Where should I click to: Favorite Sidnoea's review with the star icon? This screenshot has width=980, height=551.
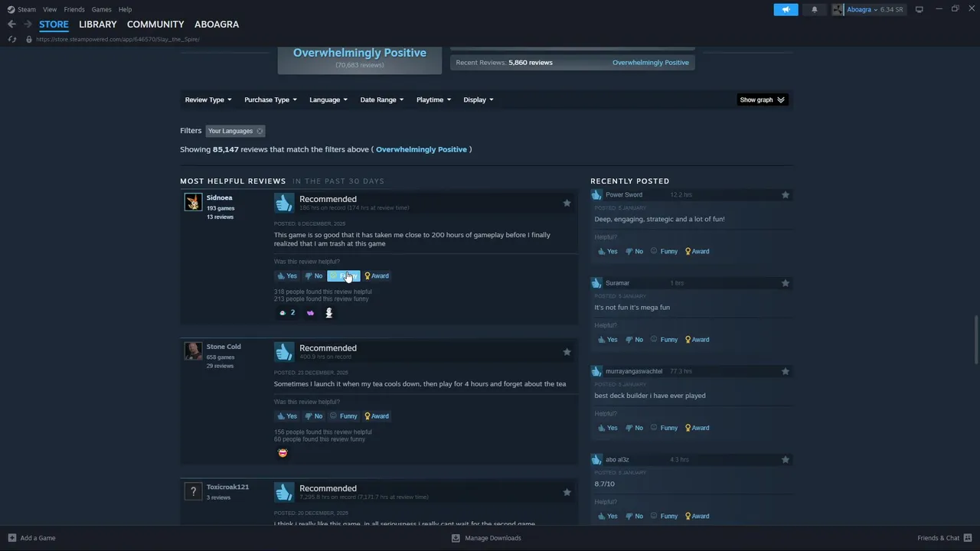pyautogui.click(x=567, y=203)
